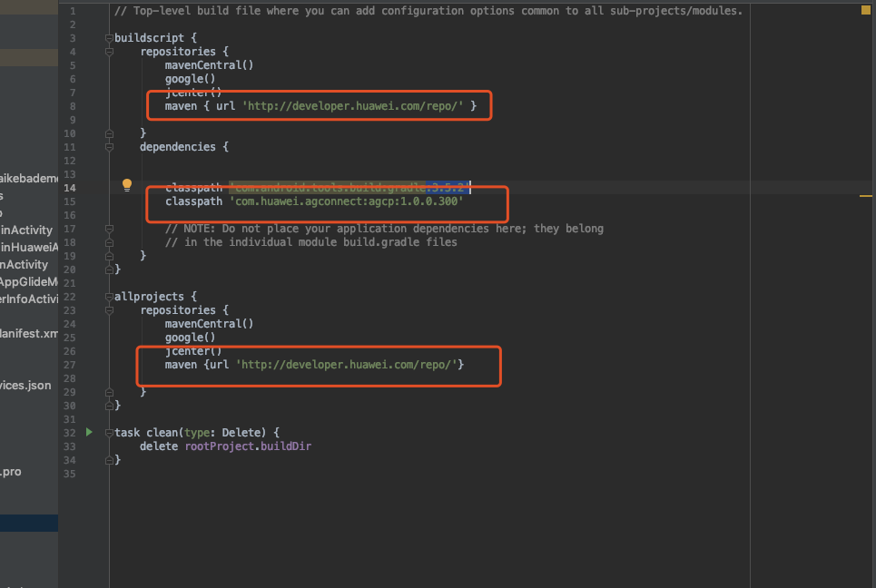This screenshot has height=588, width=876.
Task: Place cursor on the Top-level build file comment
Action: [428, 11]
